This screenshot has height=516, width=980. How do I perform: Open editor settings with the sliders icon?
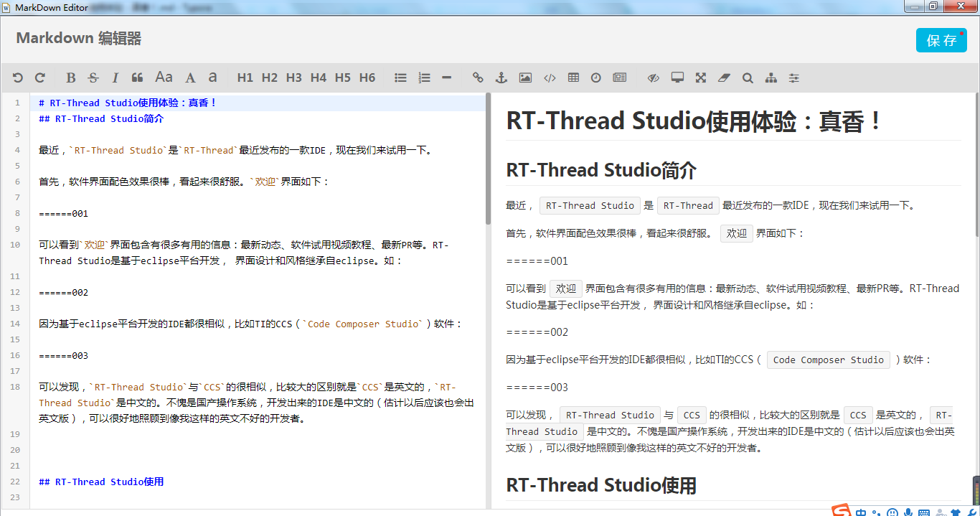click(x=793, y=77)
